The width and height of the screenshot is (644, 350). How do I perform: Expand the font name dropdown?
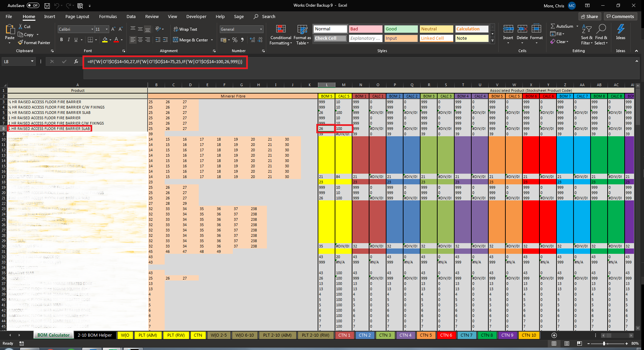point(92,29)
